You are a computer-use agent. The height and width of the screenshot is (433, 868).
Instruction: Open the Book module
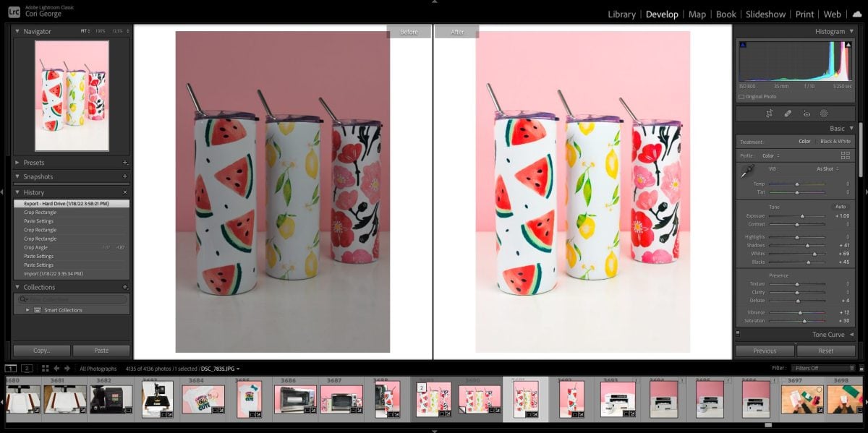coord(726,14)
